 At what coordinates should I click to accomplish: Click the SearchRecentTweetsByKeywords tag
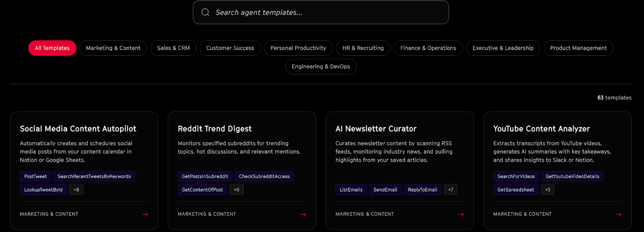coord(94,176)
